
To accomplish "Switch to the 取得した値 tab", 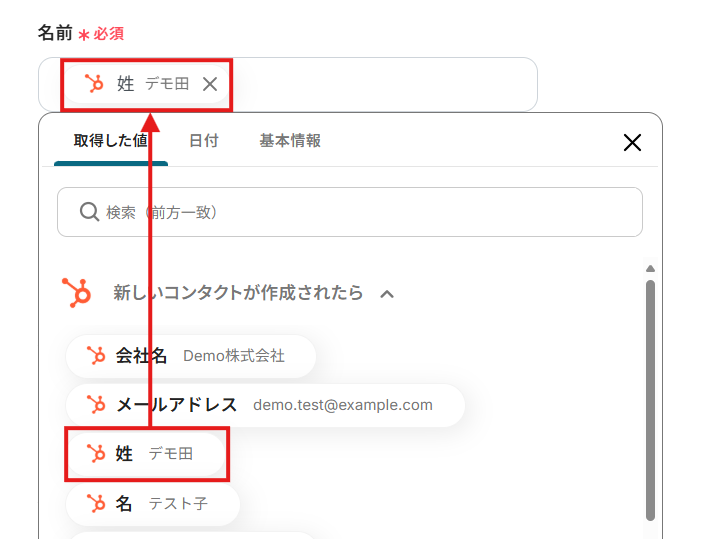I will point(111,141).
